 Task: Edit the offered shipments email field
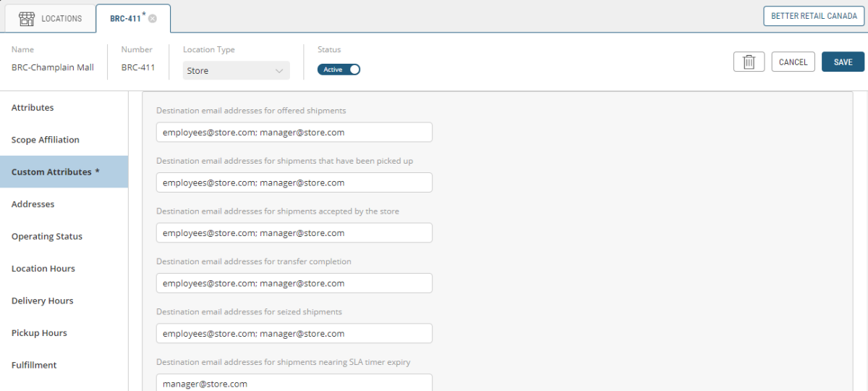[x=294, y=133]
